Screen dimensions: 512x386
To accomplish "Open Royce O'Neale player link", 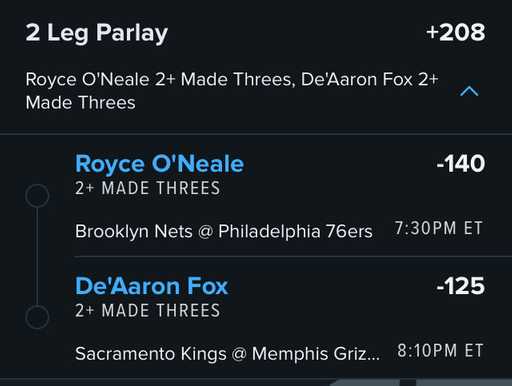I will (x=159, y=164).
